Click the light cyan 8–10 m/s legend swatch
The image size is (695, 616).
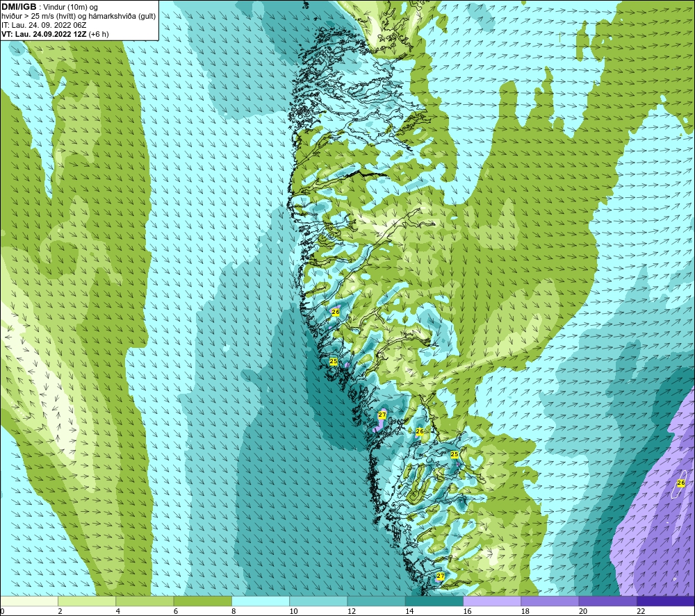pyautogui.click(x=261, y=601)
